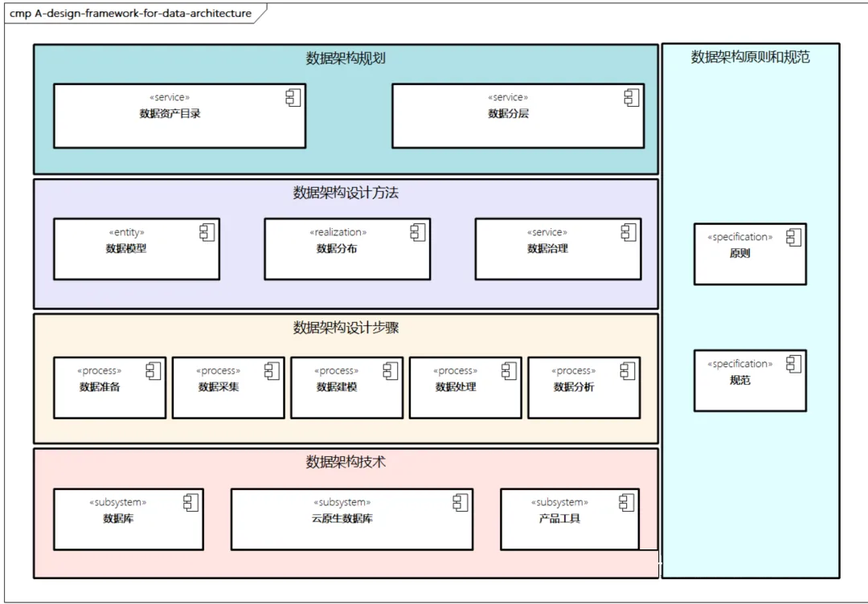Click «service» stereotype above 数据分层
Image resolution: width=868 pixels, height=604 pixels.
508,97
